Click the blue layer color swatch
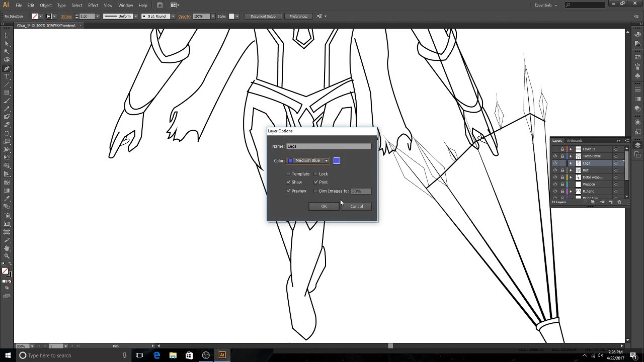 337,161
